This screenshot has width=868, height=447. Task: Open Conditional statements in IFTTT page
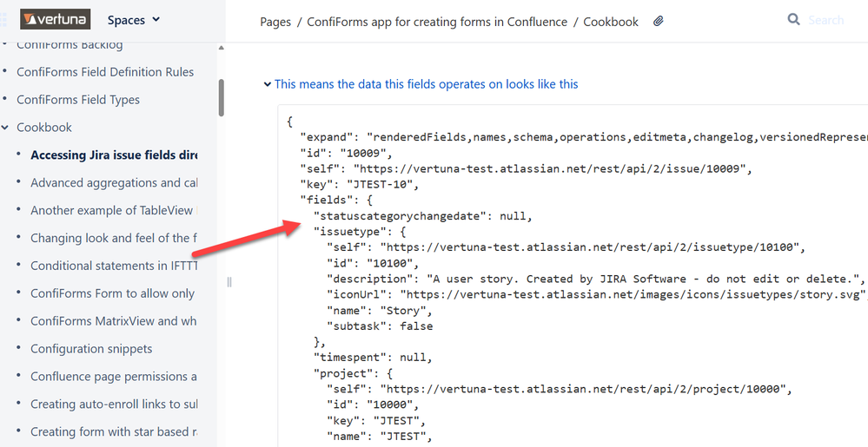tap(114, 266)
